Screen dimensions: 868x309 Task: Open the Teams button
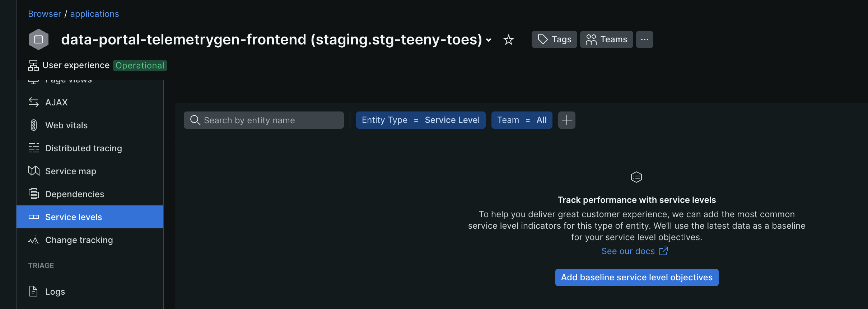pos(606,39)
